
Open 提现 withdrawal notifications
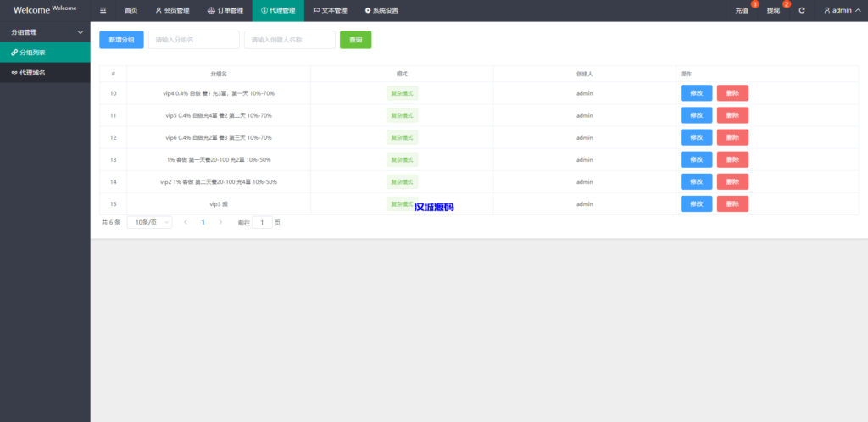[774, 11]
